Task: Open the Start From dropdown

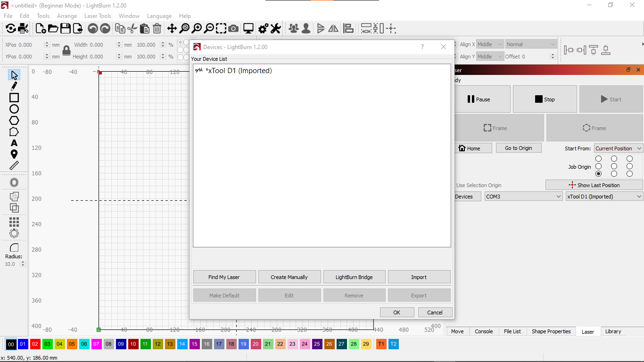Action: 618,148
